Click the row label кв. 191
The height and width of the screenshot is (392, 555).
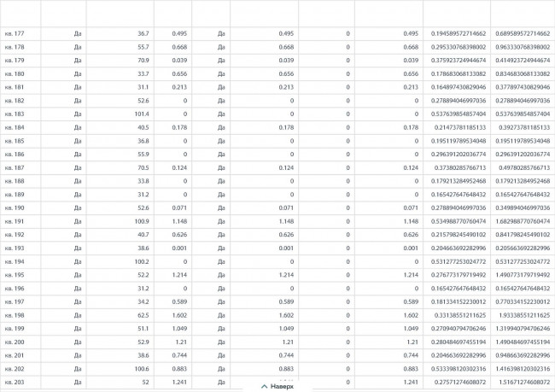15,221
